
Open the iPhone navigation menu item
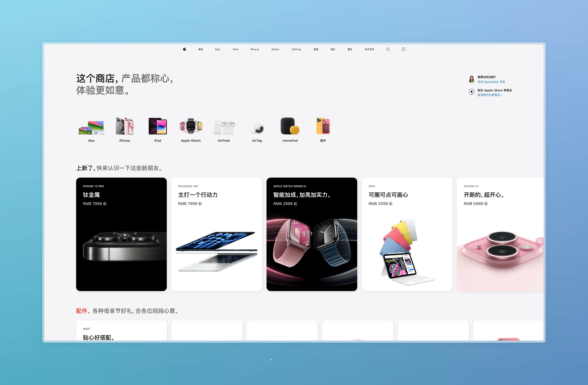[255, 49]
